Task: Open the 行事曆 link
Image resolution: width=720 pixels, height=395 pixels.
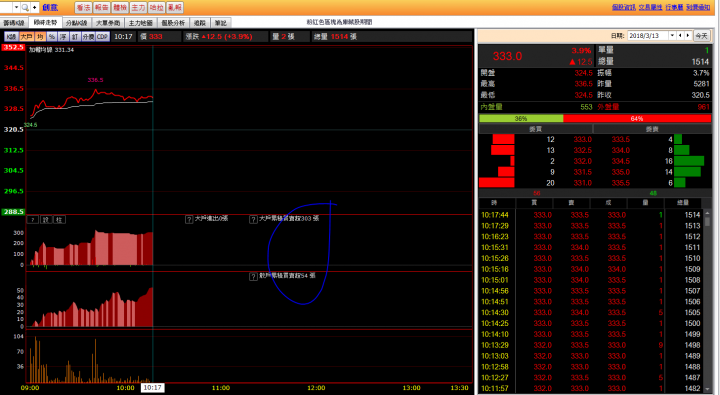Action: [x=674, y=7]
